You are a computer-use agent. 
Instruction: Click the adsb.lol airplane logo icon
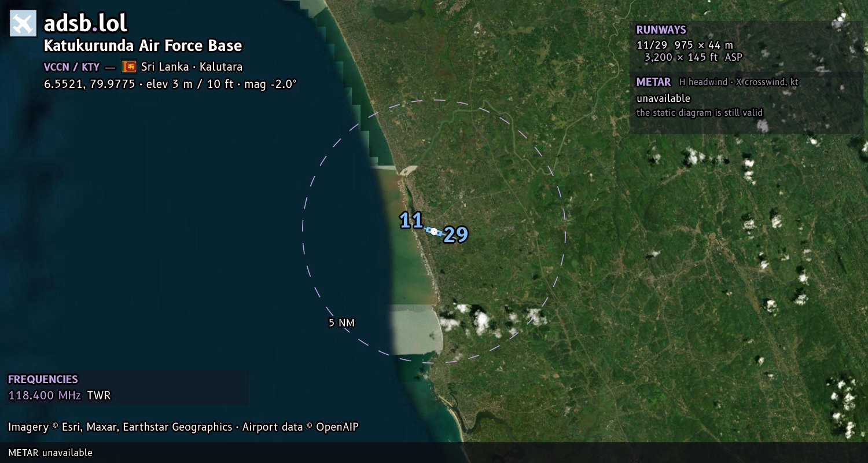[23, 24]
